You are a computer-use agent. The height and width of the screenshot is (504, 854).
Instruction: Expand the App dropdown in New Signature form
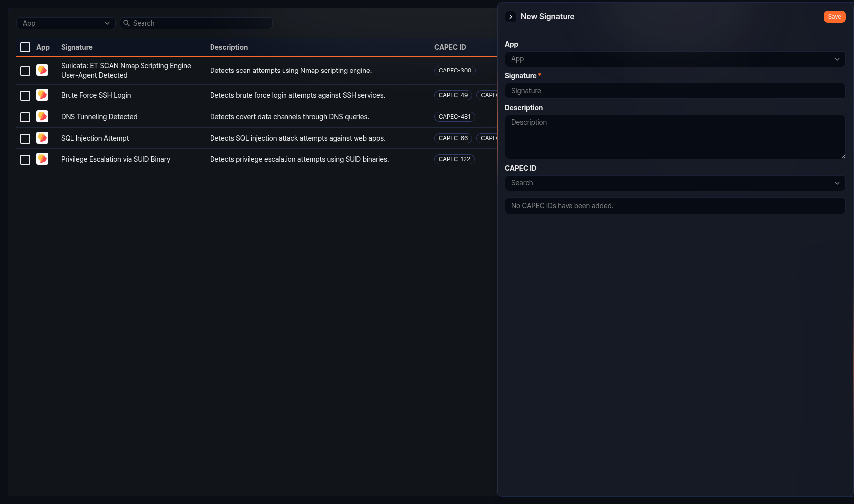point(675,59)
